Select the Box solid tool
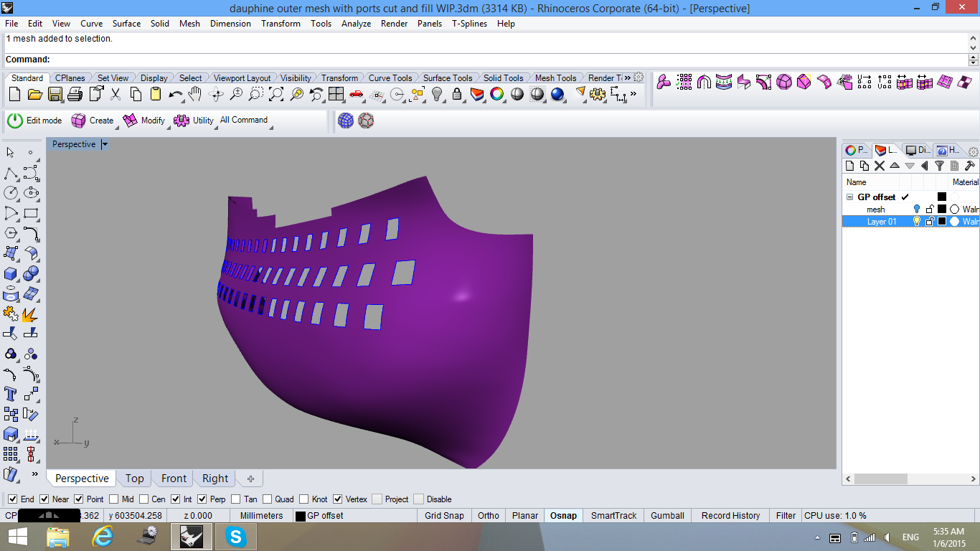Image resolution: width=980 pixels, height=551 pixels. click(x=11, y=274)
